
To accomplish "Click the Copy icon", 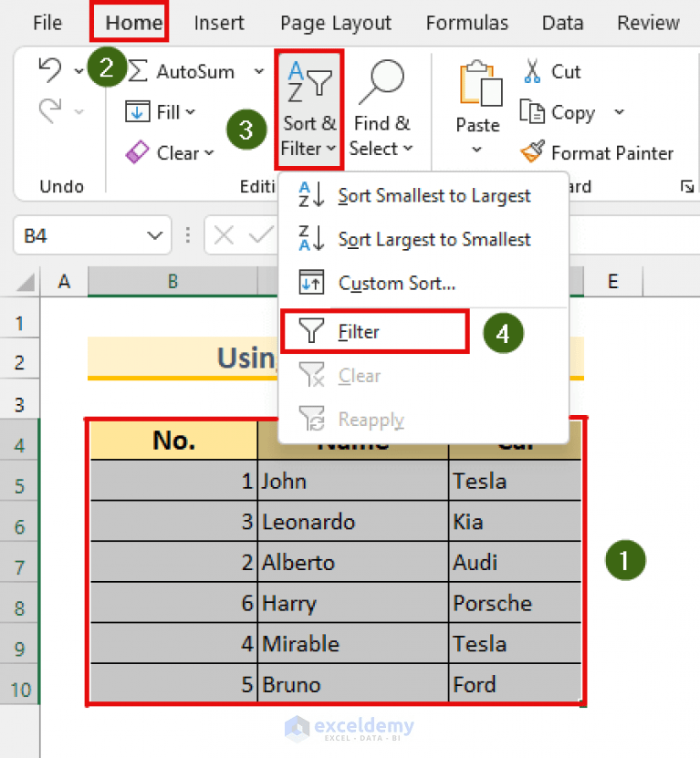I will (534, 112).
